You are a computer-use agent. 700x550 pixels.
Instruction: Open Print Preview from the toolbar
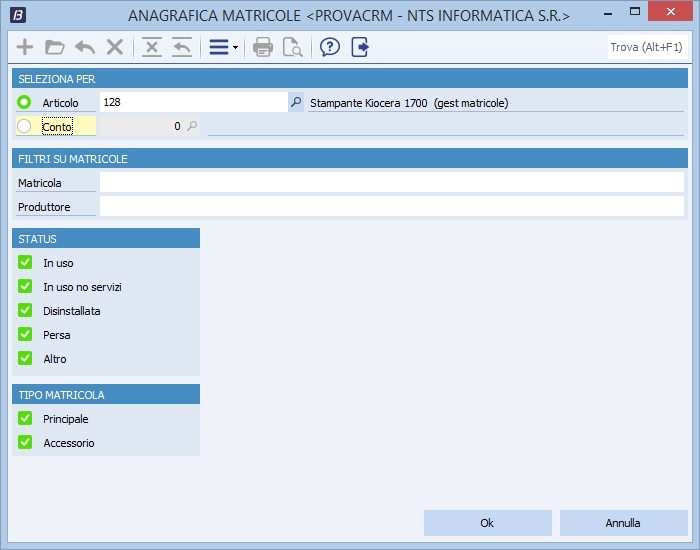292,47
